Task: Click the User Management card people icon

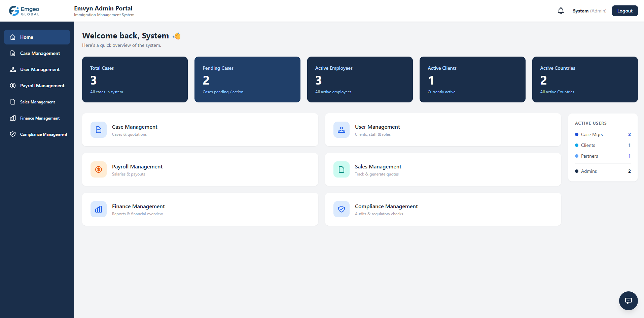Action: tap(342, 130)
